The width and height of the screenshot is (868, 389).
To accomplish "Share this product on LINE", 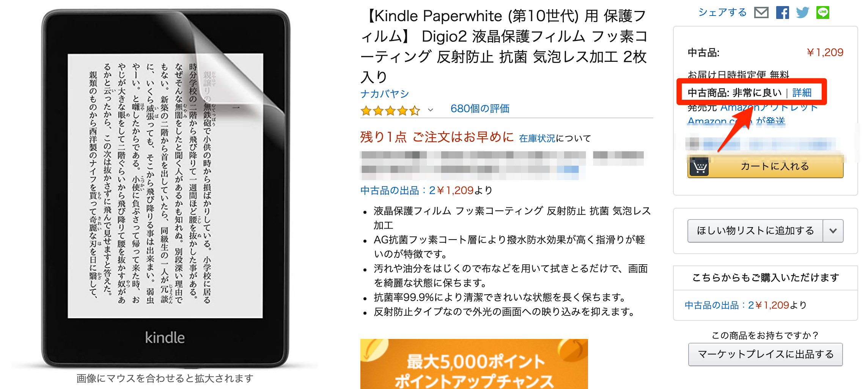I will click(823, 13).
